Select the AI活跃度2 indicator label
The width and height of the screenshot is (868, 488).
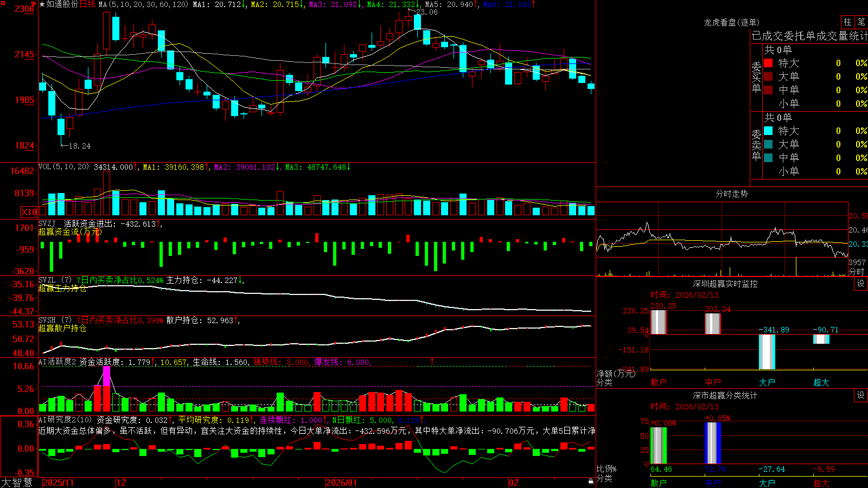[57, 362]
